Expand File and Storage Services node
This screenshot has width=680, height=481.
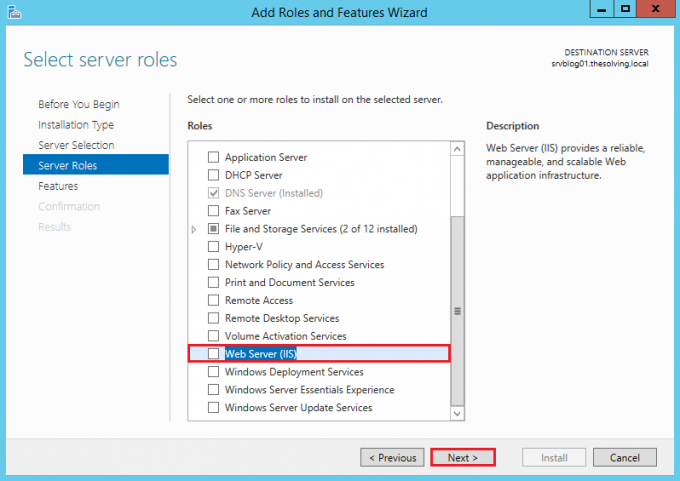[x=194, y=229]
